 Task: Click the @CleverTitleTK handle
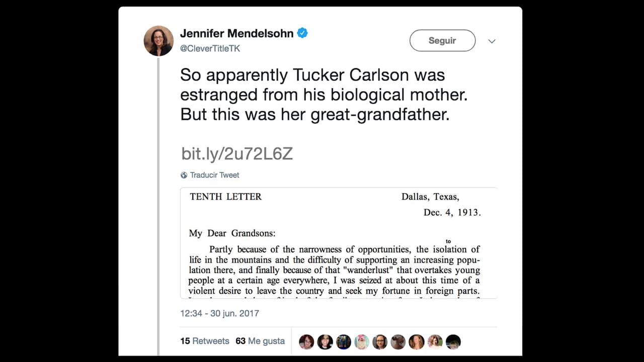point(210,49)
